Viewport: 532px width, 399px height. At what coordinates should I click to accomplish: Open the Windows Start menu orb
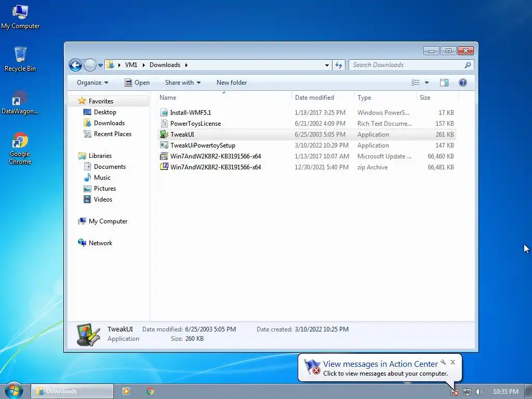tap(14, 391)
